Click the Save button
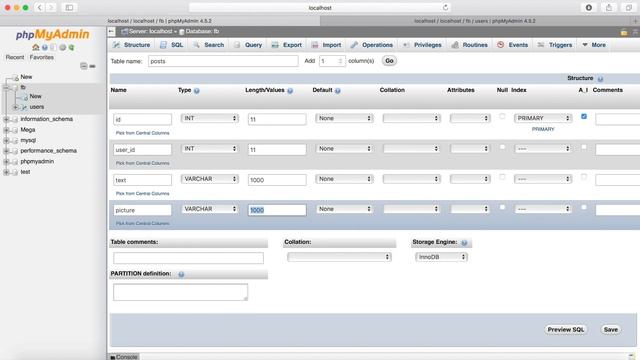Screen dimensions: 640x360 (x=611, y=330)
